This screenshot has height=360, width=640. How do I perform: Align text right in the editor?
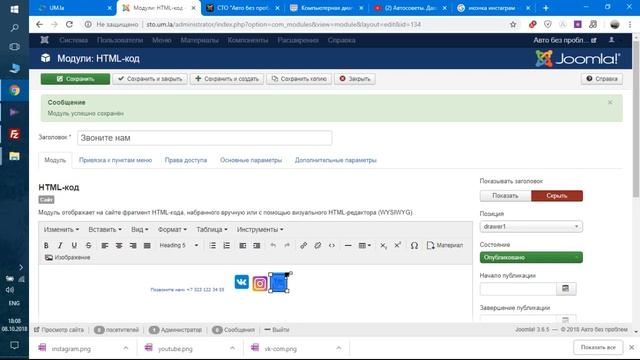(133, 245)
